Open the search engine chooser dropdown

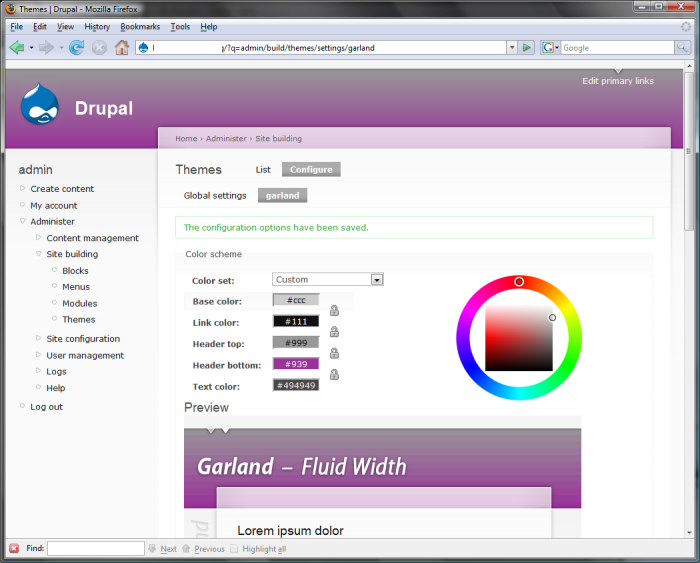pyautogui.click(x=557, y=47)
